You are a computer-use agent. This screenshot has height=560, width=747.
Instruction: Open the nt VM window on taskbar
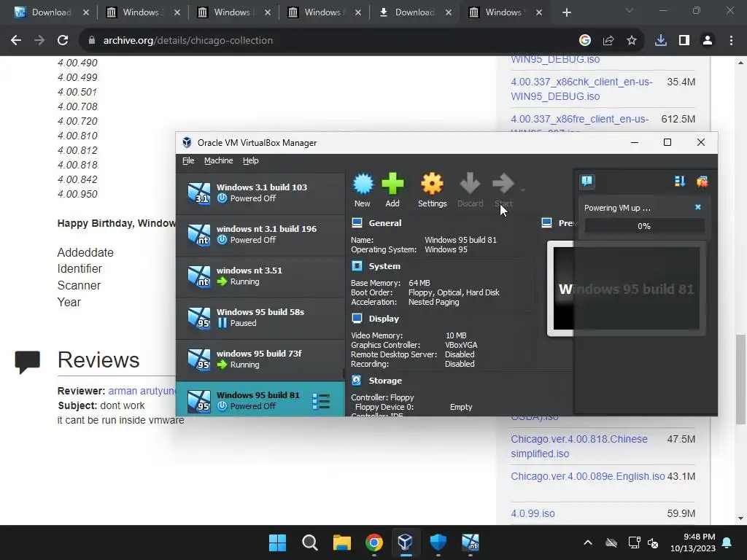[x=471, y=542]
